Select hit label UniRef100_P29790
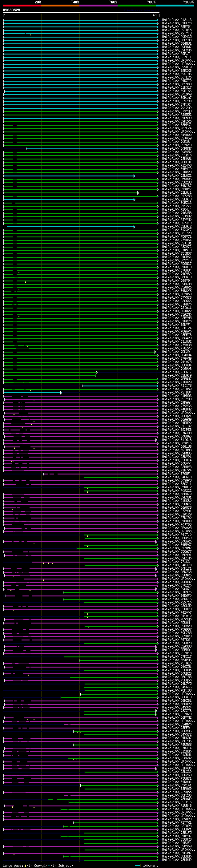197x868 pixels. point(177,101)
